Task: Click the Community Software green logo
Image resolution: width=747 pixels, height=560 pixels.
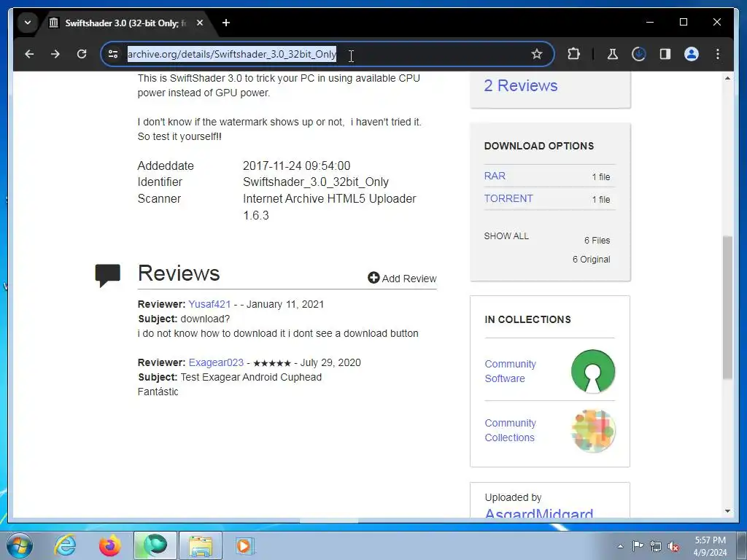Action: click(593, 371)
